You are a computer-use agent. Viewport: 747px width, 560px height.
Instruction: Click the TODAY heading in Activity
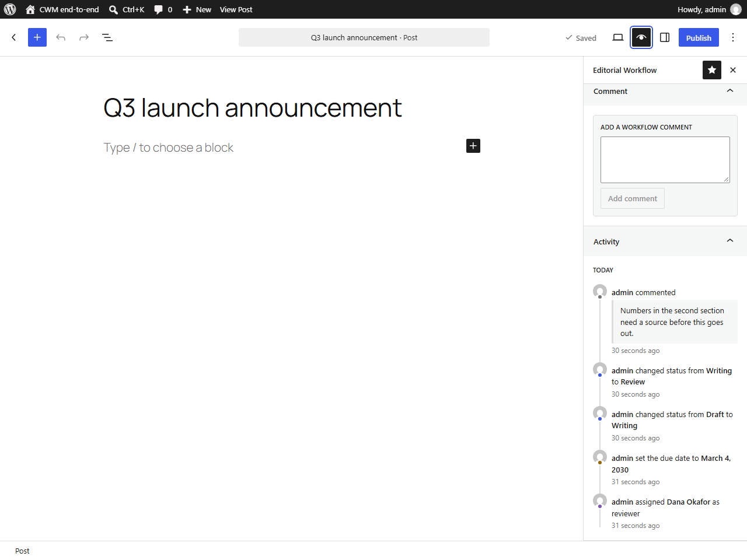(603, 270)
